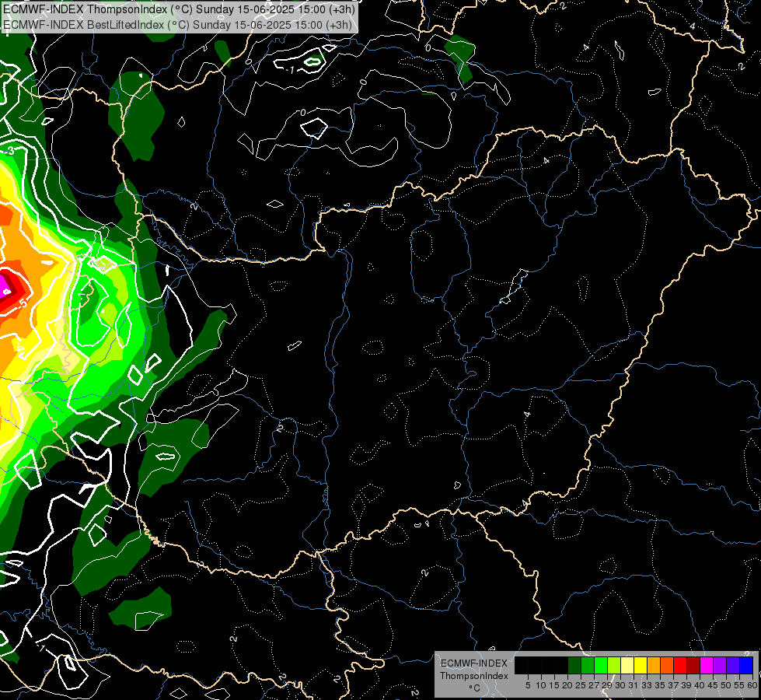Pick the purple 45–50 legend swatch

click(720, 665)
